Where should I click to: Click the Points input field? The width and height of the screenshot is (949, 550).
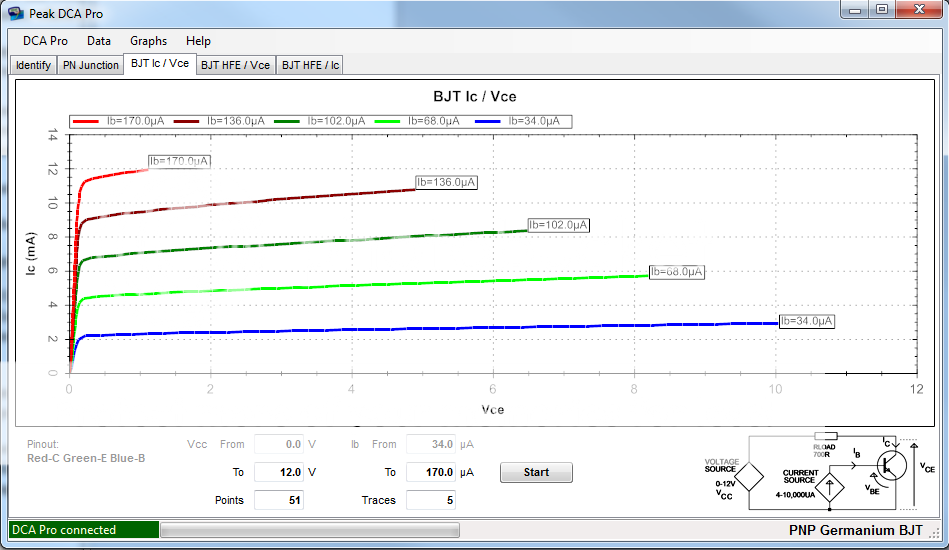coord(278,500)
